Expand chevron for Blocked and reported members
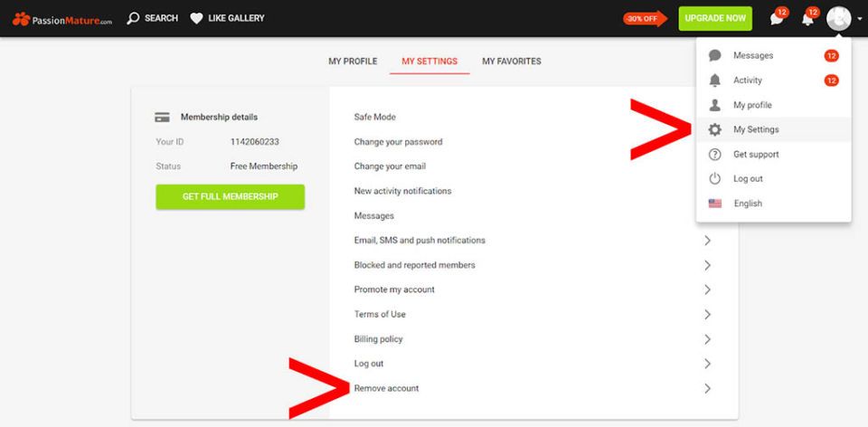Screen dimensions: 868x427 [x=707, y=265]
